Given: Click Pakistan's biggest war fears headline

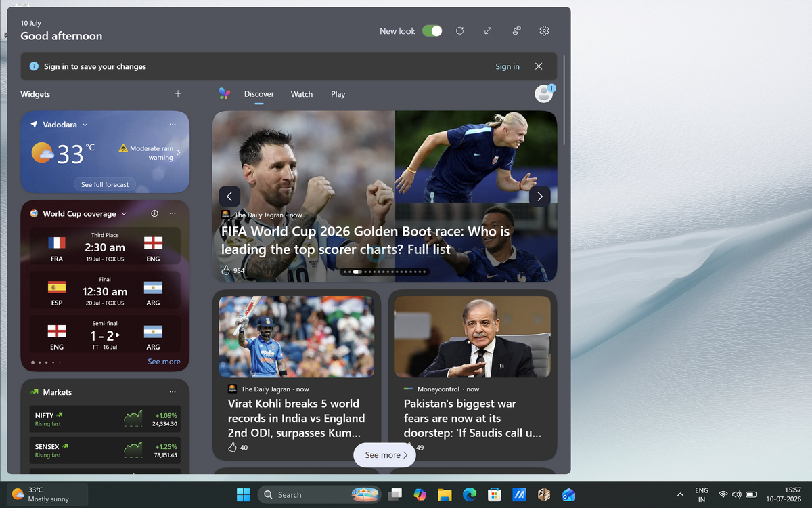Looking at the screenshot, I should [x=472, y=419].
